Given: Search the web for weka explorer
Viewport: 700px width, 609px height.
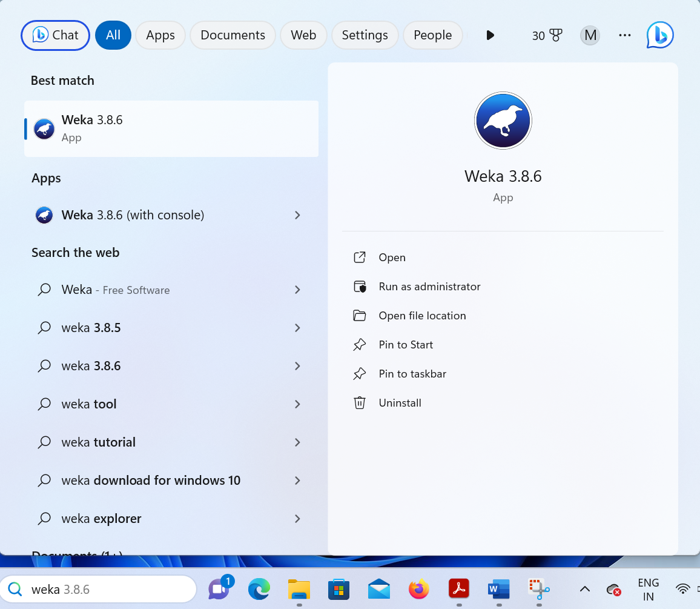Looking at the screenshot, I should click(101, 519).
